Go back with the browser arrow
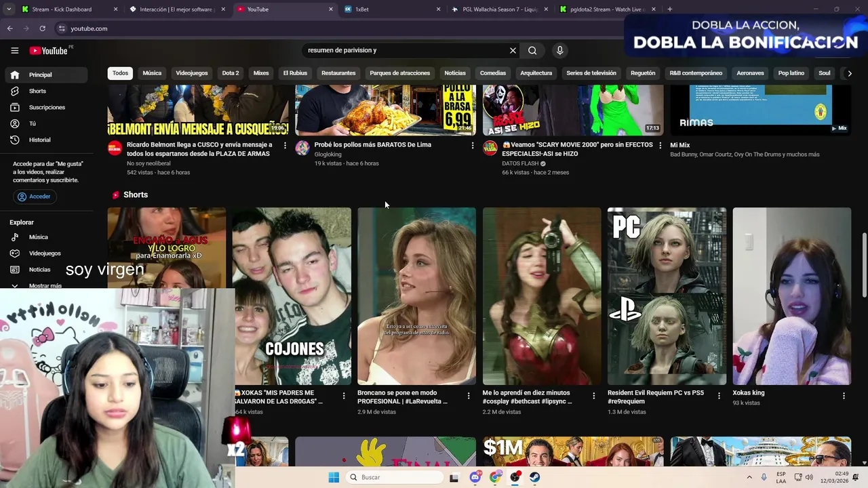The image size is (868, 488). 9,28
